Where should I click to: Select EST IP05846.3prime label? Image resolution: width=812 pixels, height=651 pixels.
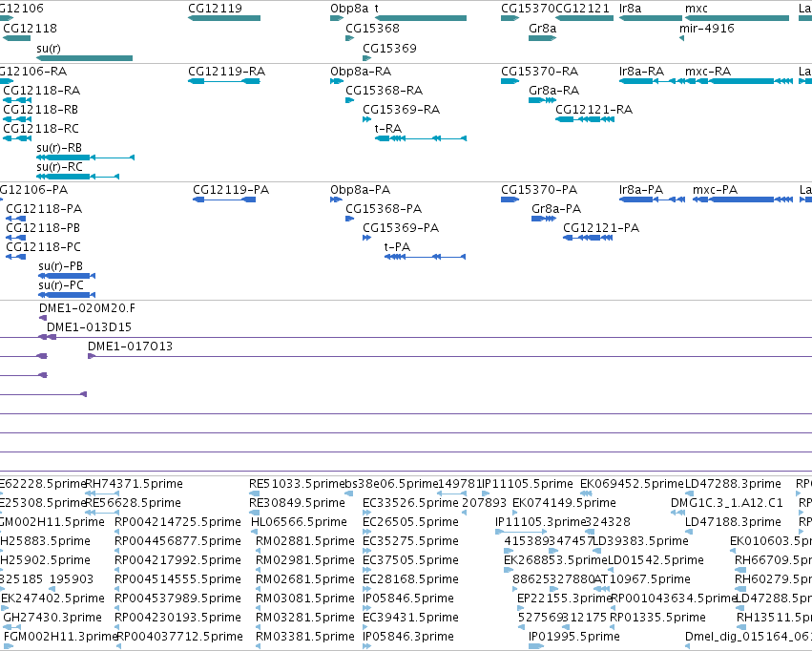click(408, 637)
